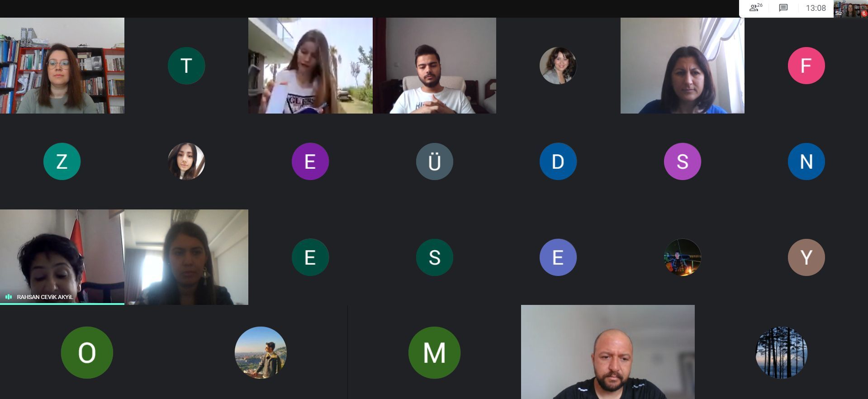Select the dark green T participant avatar

[186, 66]
